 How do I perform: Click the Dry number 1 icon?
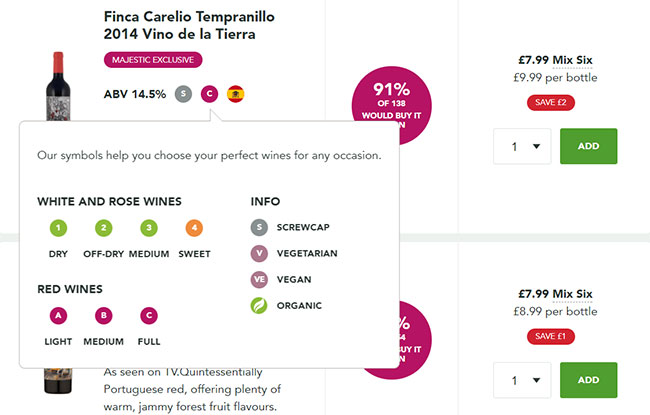[58, 228]
